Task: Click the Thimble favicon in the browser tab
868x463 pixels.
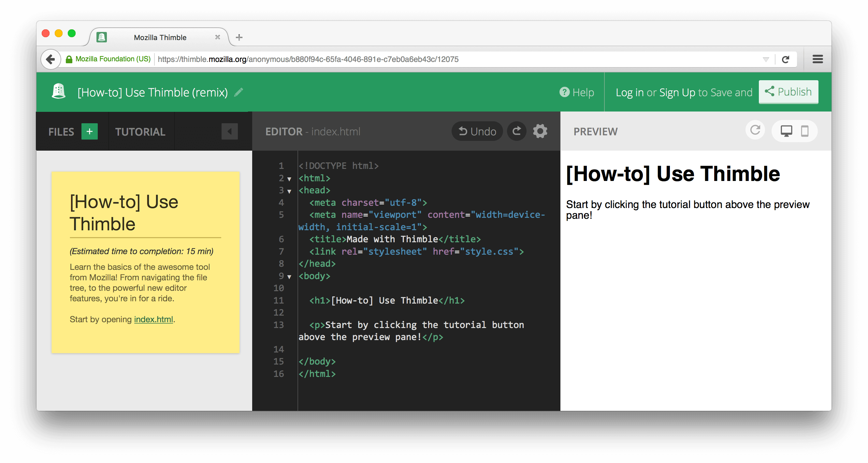Action: [102, 37]
